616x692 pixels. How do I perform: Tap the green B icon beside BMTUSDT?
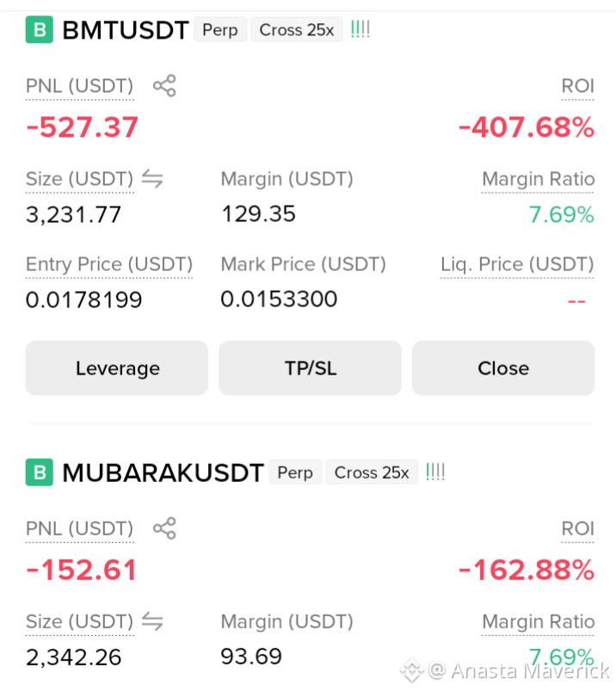[x=40, y=29]
